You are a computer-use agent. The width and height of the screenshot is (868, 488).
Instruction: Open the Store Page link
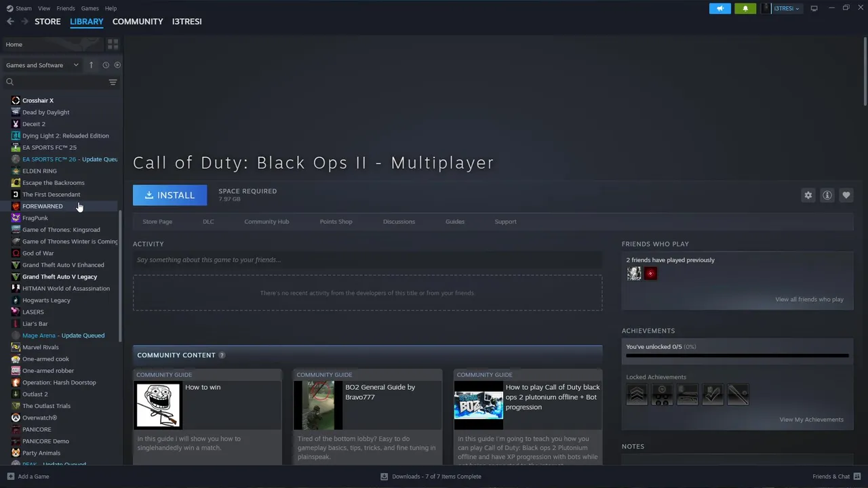[x=157, y=222]
